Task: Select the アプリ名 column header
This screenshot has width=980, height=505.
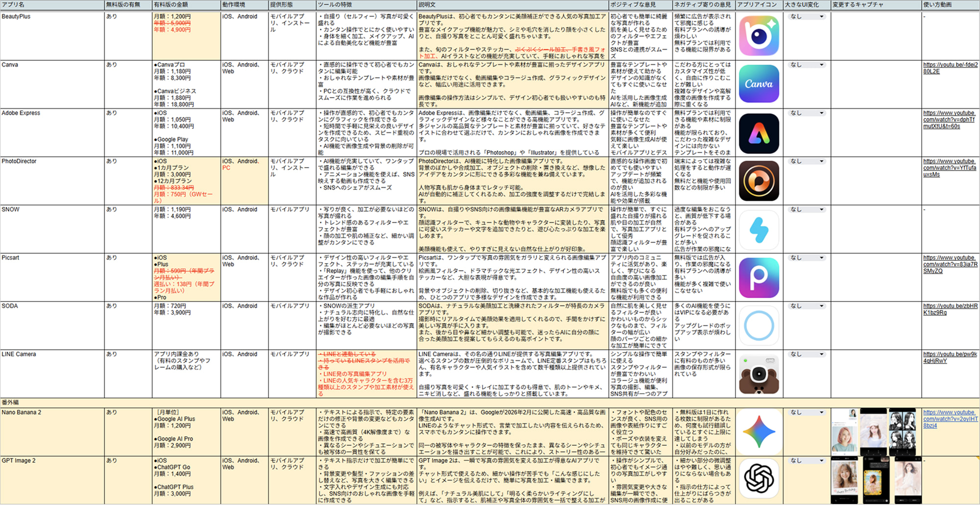Action: tap(52, 5)
